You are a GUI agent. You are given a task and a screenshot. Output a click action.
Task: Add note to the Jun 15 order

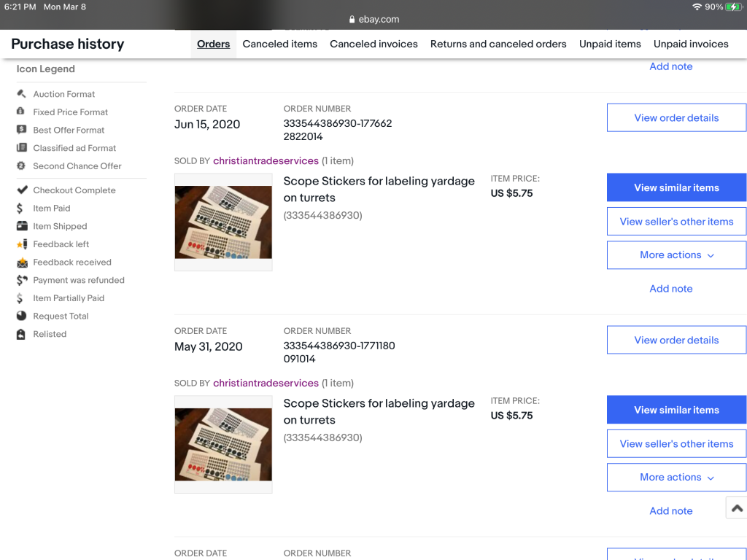(x=671, y=289)
